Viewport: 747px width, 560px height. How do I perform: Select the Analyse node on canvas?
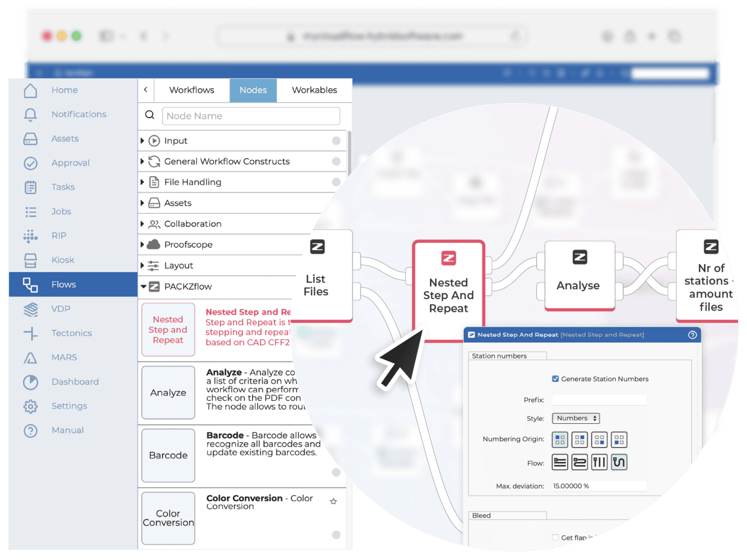pyautogui.click(x=580, y=276)
